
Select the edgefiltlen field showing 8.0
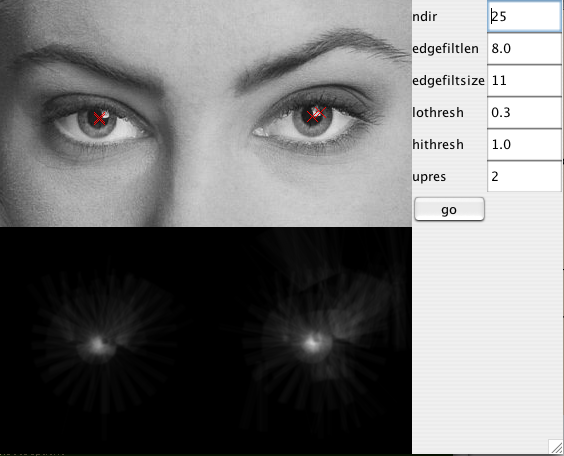click(x=524, y=49)
